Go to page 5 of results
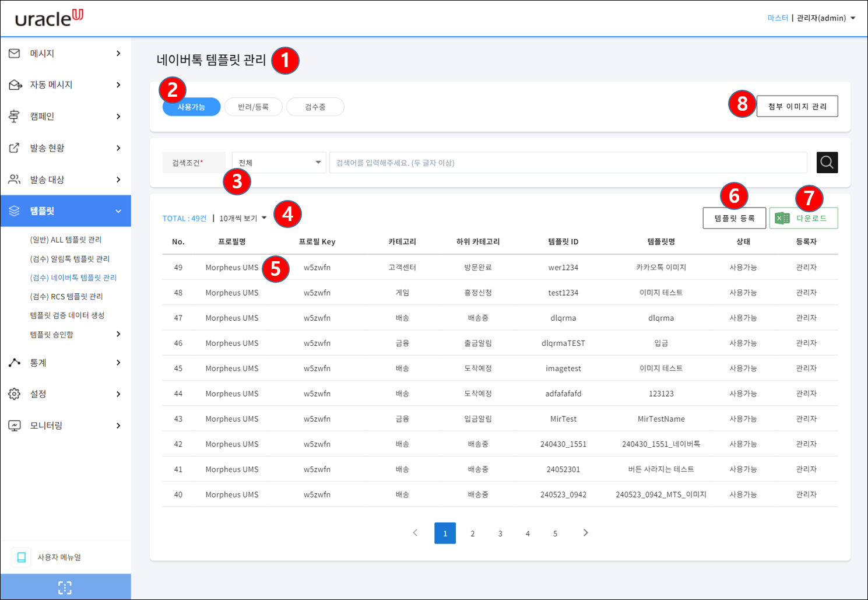The height and width of the screenshot is (600, 868). click(555, 534)
